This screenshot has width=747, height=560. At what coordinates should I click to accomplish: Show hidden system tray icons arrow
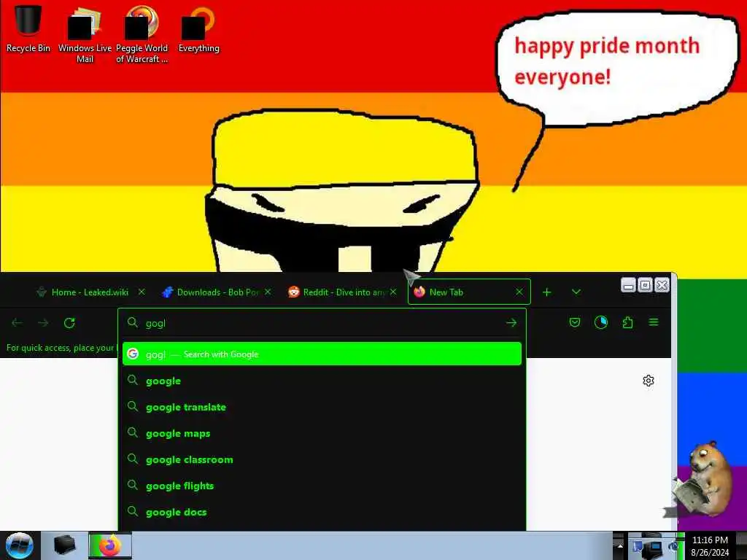(620, 545)
